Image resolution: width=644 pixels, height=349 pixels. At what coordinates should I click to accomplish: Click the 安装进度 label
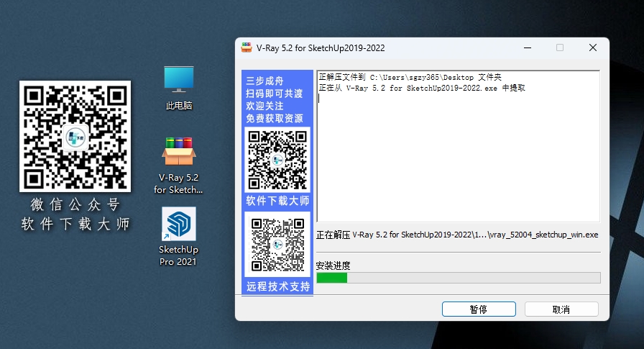click(x=333, y=266)
